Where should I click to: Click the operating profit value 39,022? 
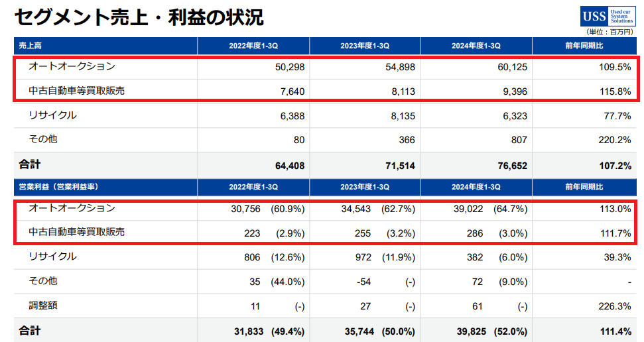click(x=468, y=209)
